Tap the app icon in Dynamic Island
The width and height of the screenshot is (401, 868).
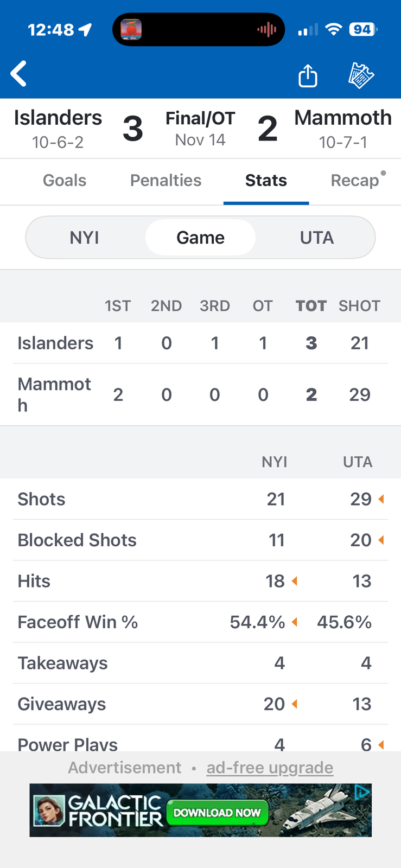(x=131, y=29)
